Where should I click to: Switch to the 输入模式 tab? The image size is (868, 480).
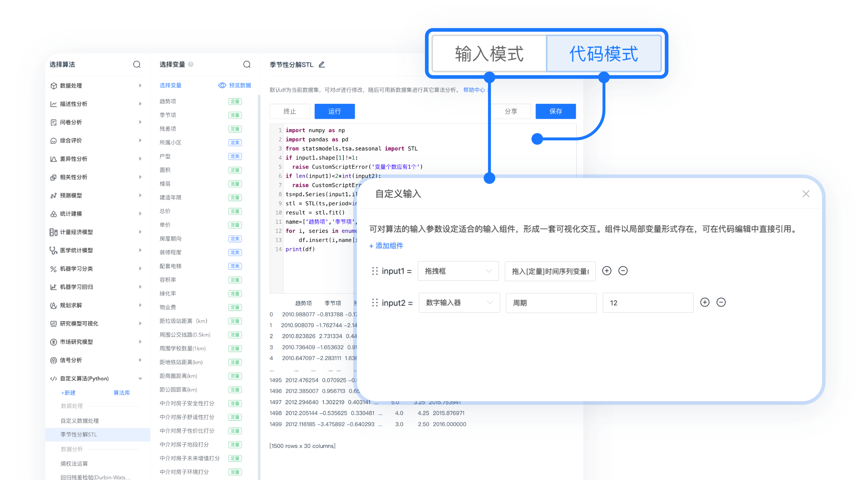tap(489, 53)
